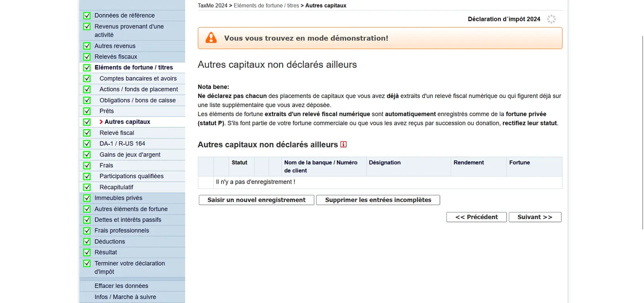Screen dimensions: 644x303
Task: Click the checkmark box next to Prêts
Action: [87, 111]
